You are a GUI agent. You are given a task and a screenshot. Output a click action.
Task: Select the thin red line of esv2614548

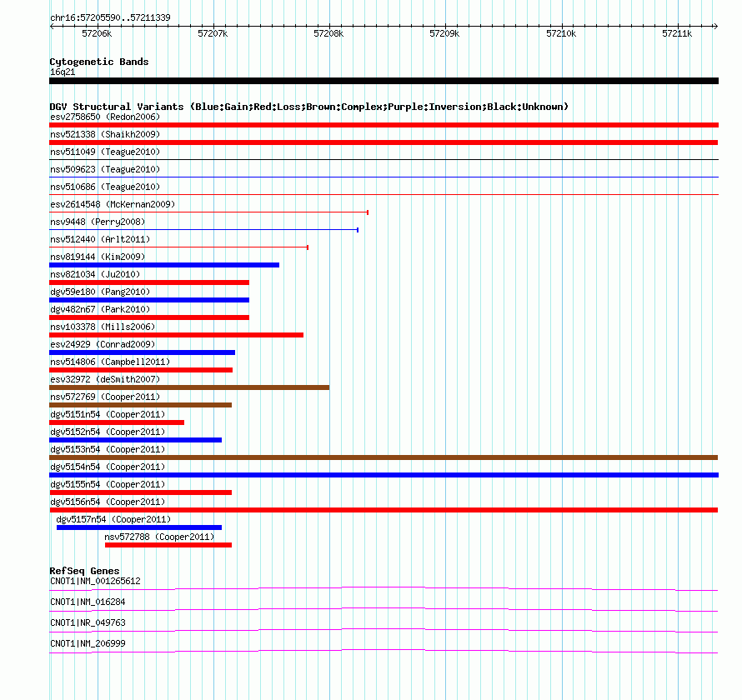pyautogui.click(x=208, y=212)
